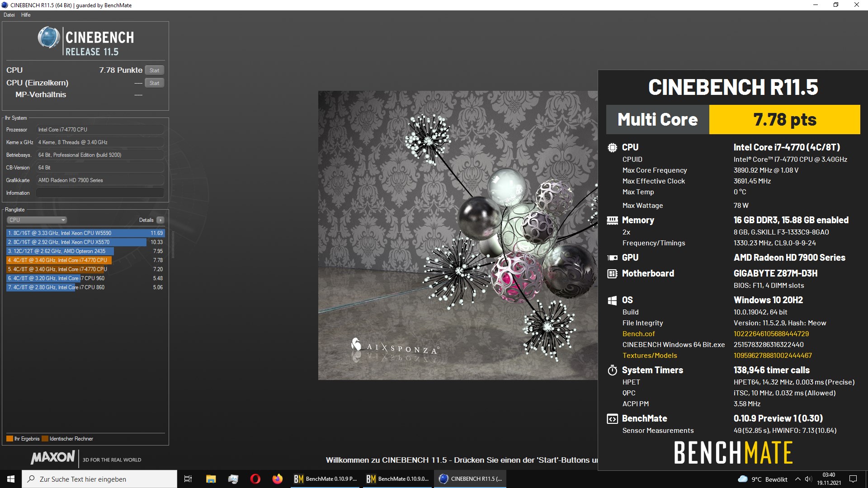
Task: Open the CPU ranking dropdown
Action: (37, 220)
